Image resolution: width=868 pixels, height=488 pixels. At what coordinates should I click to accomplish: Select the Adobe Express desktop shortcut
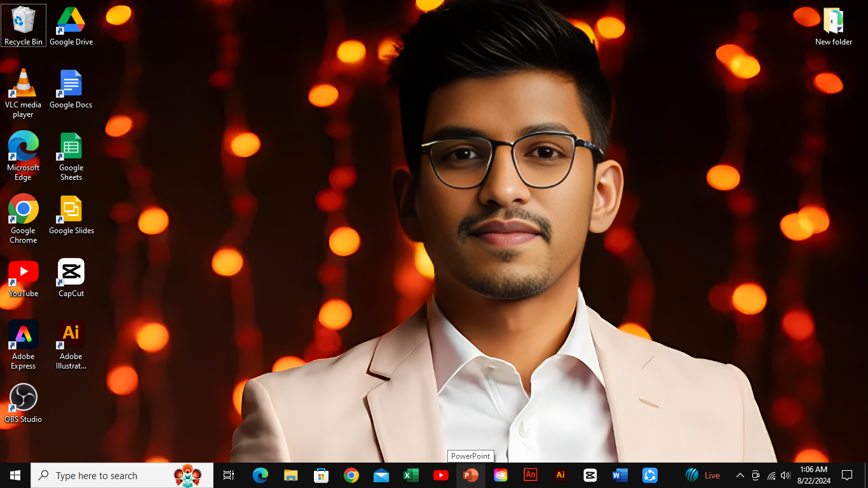tap(24, 344)
